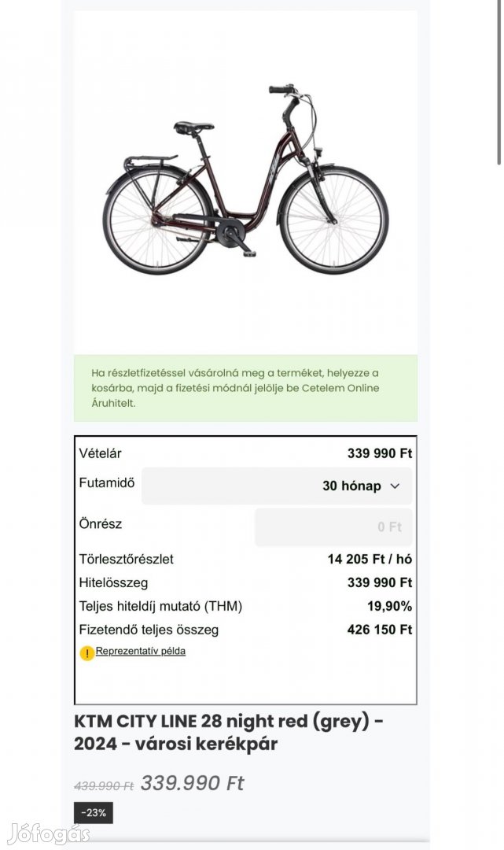
Task: Click the Vételár 339 990 Ft value
Action: 380,453
